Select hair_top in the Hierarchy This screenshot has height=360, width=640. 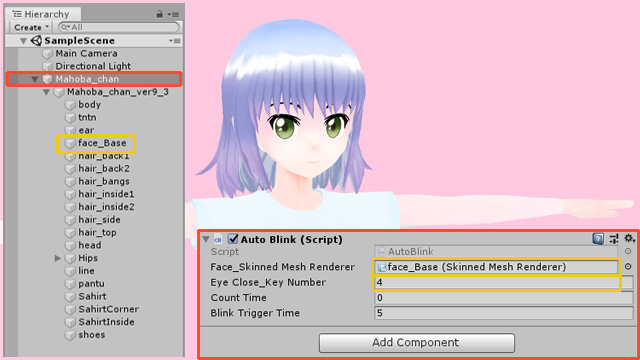click(x=97, y=233)
